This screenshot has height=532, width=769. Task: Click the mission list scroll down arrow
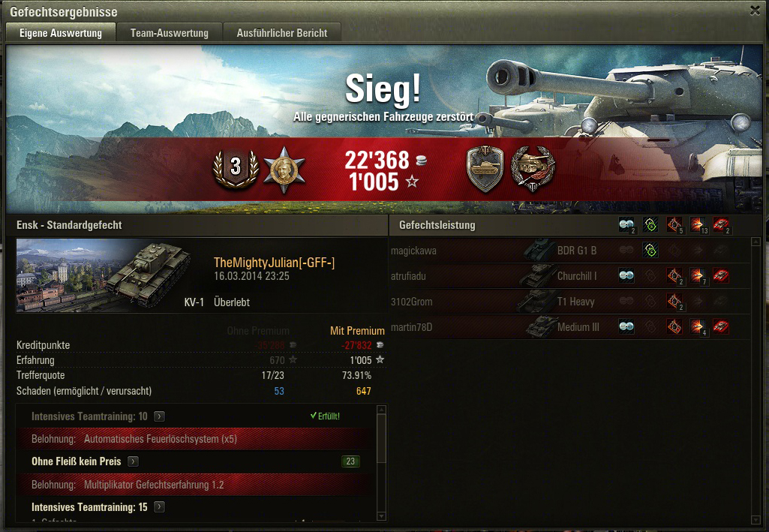point(382,516)
